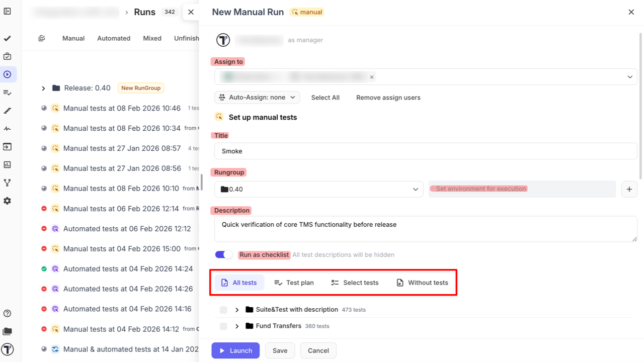This screenshot has width=644, height=362.
Task: Open help via the question mark icon
Action: [x=8, y=313]
